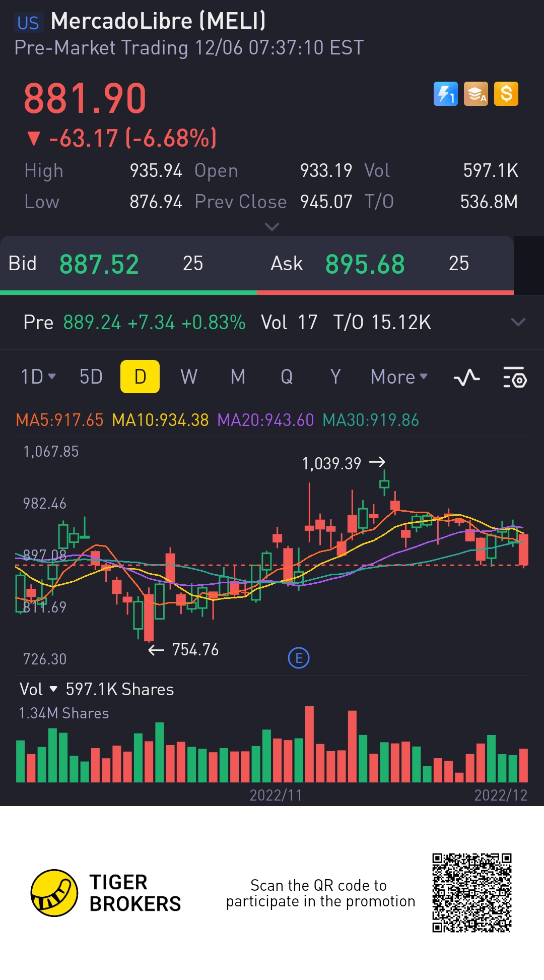544x980 pixels.
Task: Open the Vol indicator dropdown
Action: tap(38, 689)
